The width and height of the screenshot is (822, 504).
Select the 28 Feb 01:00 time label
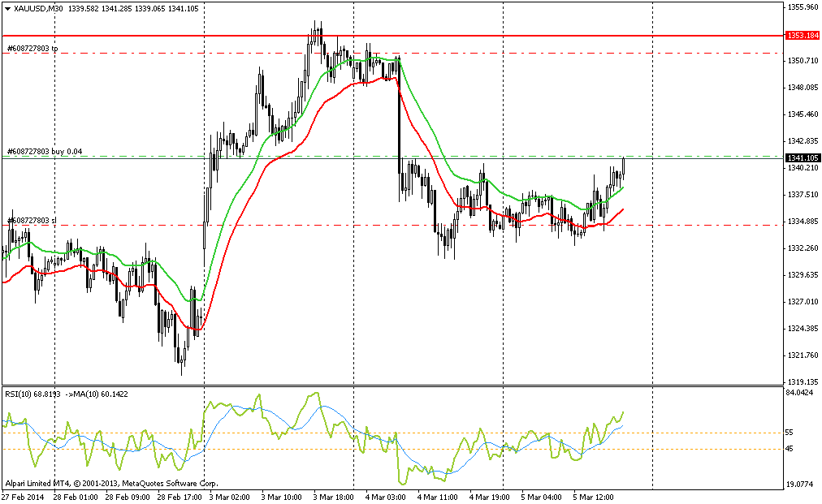point(75,498)
